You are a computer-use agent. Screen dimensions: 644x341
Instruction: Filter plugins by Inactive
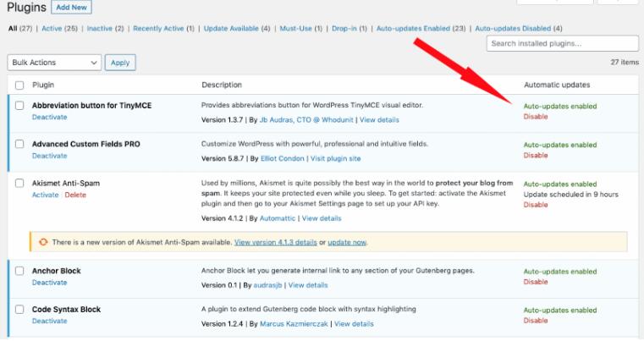(99, 29)
